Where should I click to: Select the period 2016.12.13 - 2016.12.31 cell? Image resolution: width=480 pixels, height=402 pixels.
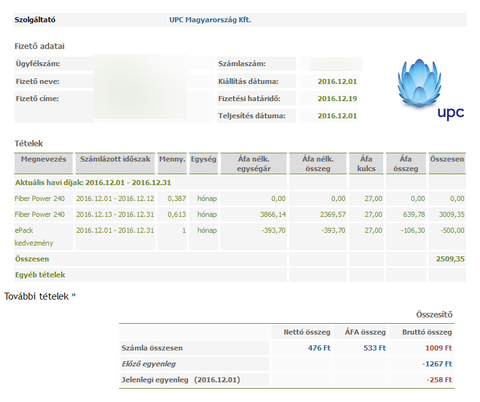(x=115, y=214)
